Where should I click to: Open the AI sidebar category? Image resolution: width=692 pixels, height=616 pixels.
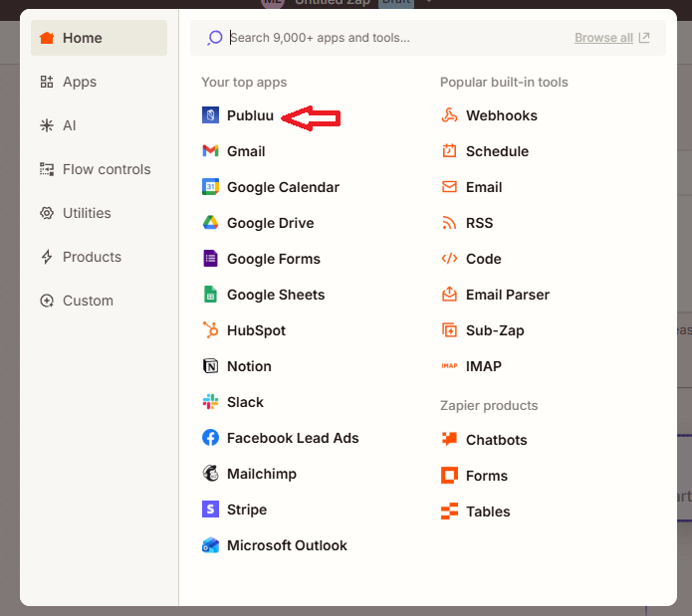click(99, 125)
